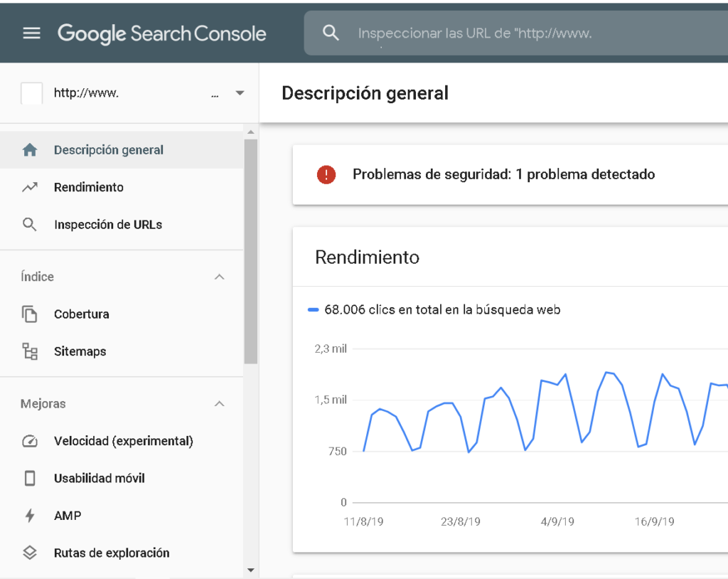Viewport: 728px width, 579px height.
Task: Click the tree icon beside Sitemaps
Action: [x=30, y=351]
